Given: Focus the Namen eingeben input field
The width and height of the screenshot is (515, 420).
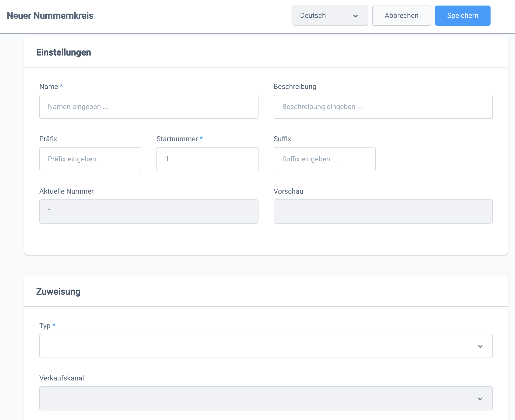Looking at the screenshot, I should coord(149,107).
